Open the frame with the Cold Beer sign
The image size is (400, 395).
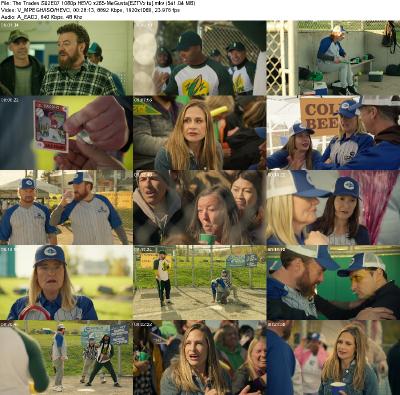333,133
